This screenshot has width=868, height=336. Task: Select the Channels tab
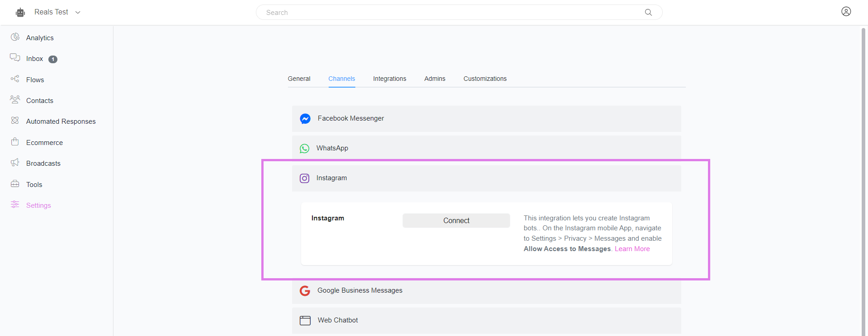[342, 79]
